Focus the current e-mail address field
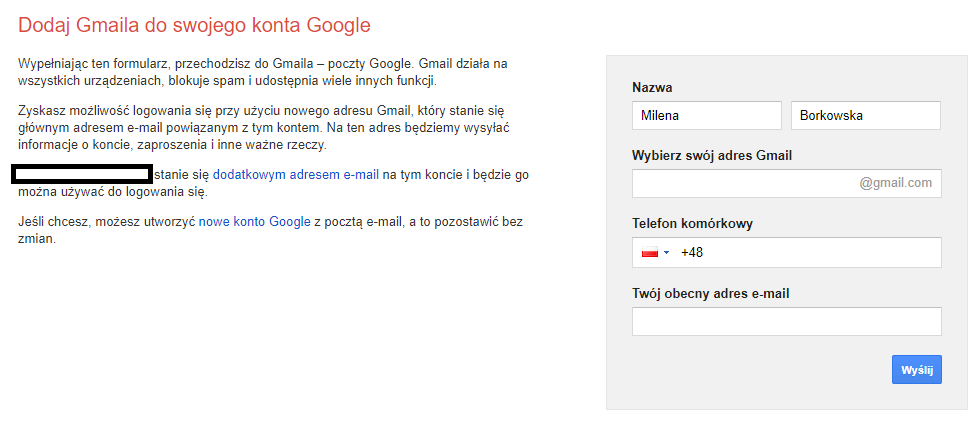Image resolution: width=978 pixels, height=425 pixels. (786, 322)
